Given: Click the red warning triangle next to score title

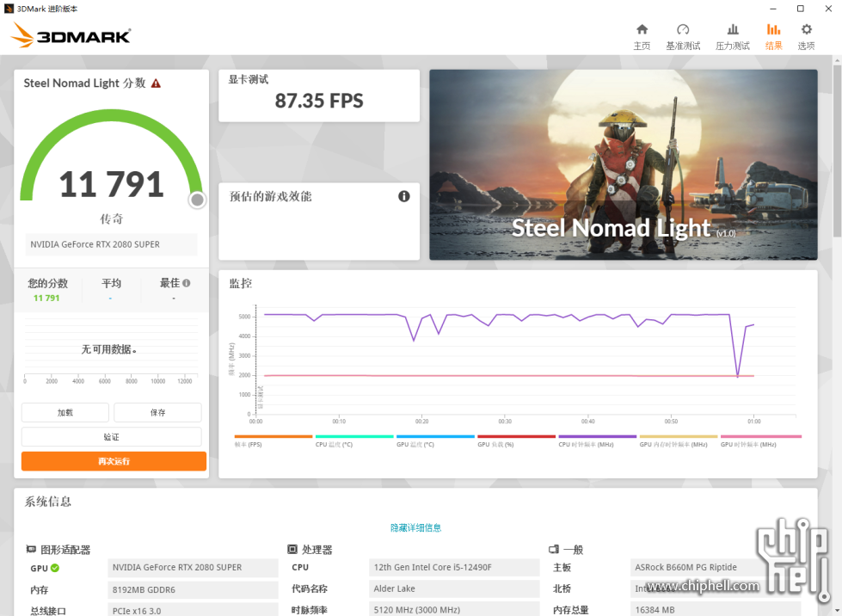Looking at the screenshot, I should (x=156, y=83).
